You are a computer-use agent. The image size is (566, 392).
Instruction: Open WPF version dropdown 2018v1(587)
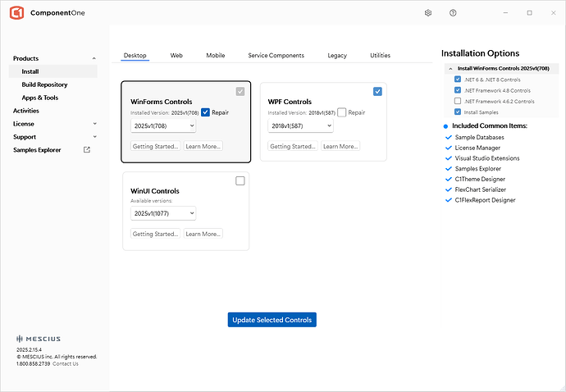click(300, 126)
